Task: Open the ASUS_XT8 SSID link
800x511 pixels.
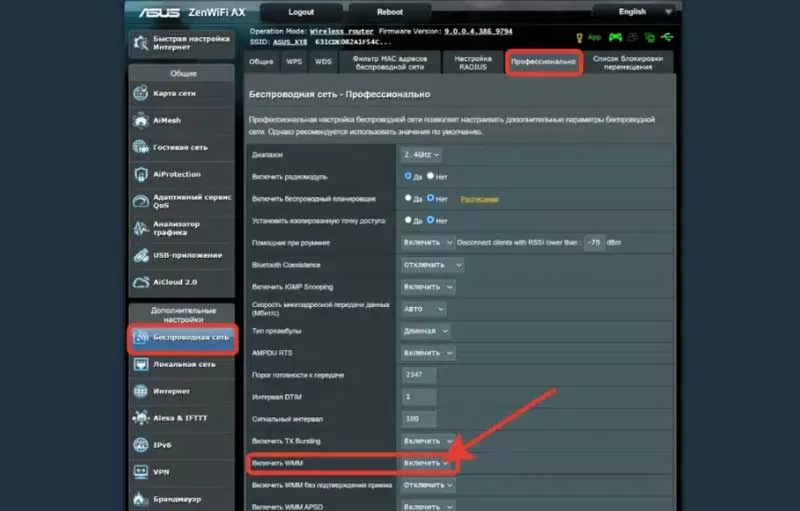Action: click(x=290, y=42)
